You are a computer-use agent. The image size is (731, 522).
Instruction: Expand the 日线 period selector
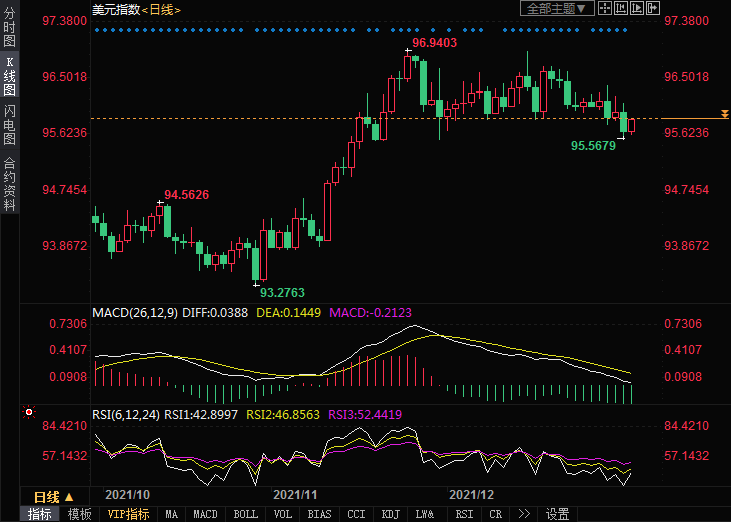tap(53, 497)
